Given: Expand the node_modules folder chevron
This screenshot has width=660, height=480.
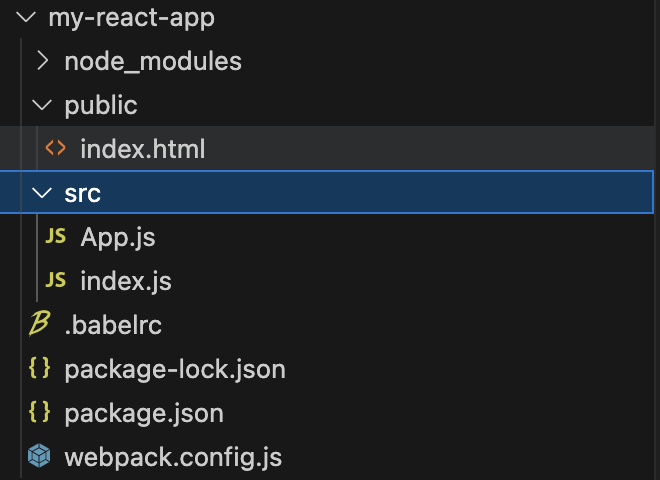Looking at the screenshot, I should click(x=42, y=61).
